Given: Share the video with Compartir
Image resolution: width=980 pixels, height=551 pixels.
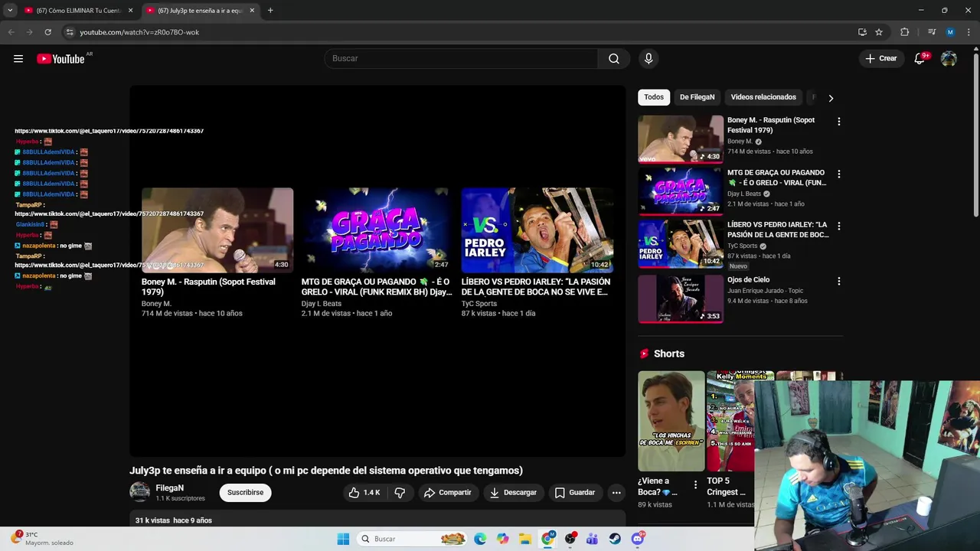Looking at the screenshot, I should click(448, 493).
